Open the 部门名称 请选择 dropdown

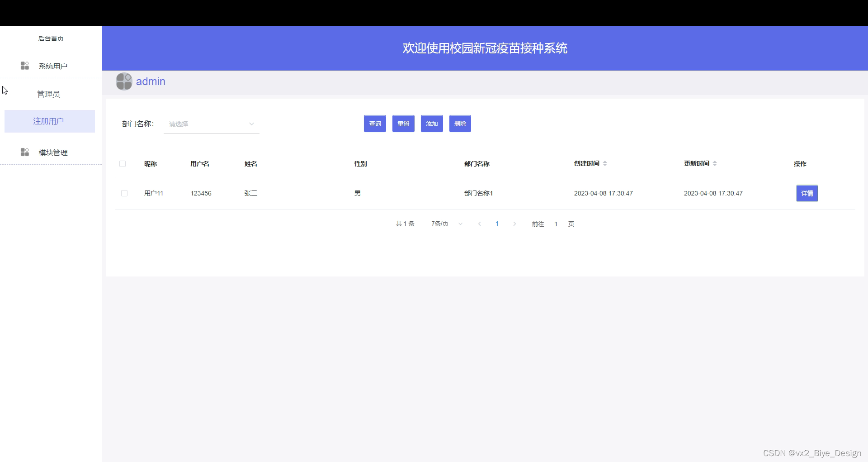pos(212,124)
